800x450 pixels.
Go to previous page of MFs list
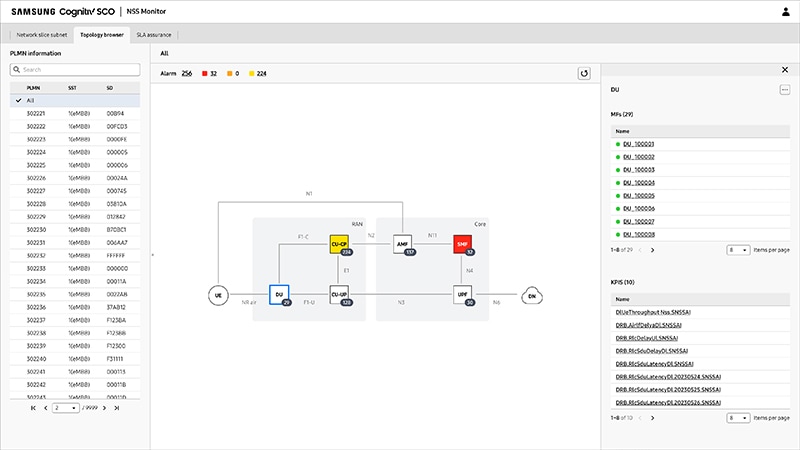coord(640,250)
